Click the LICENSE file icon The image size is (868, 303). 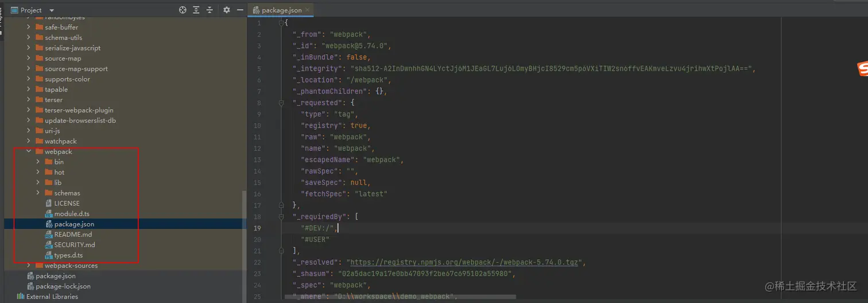point(49,203)
